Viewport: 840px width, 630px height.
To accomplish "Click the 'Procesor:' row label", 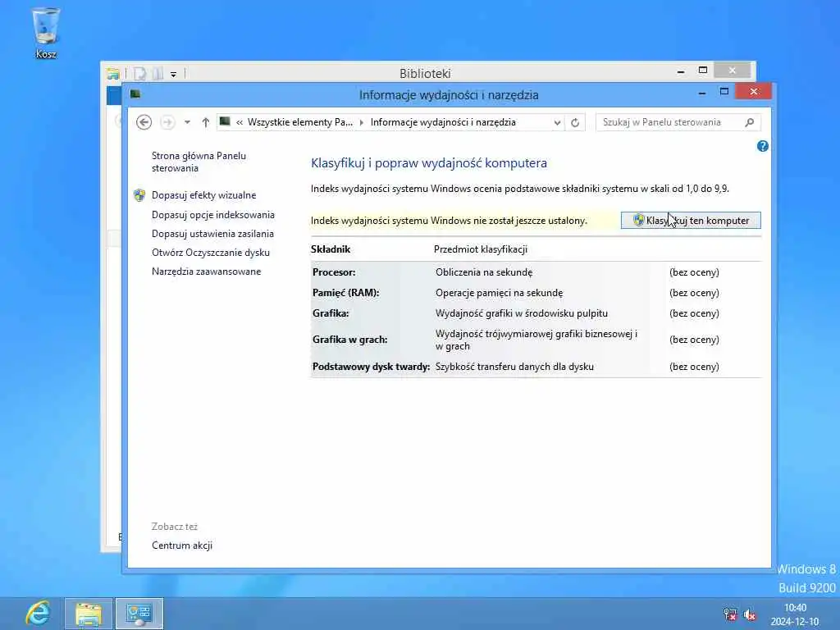I will click(334, 272).
